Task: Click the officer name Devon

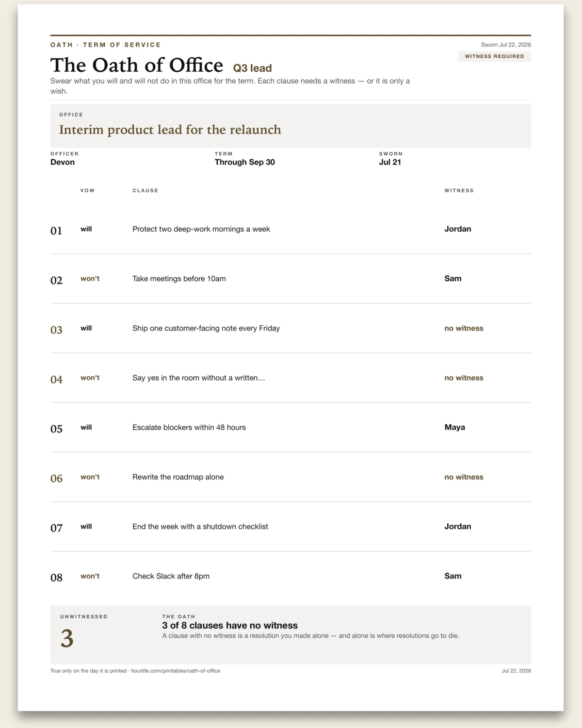Action: [x=63, y=162]
